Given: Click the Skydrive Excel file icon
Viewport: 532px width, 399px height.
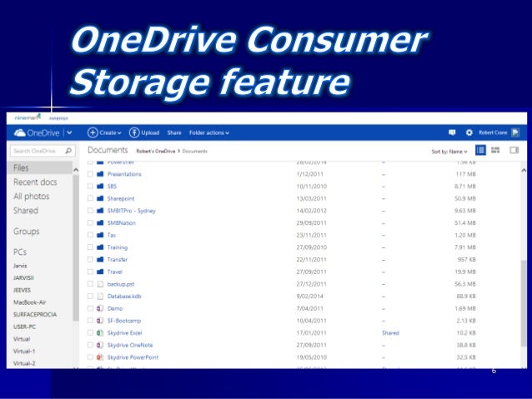Looking at the screenshot, I should (x=100, y=333).
